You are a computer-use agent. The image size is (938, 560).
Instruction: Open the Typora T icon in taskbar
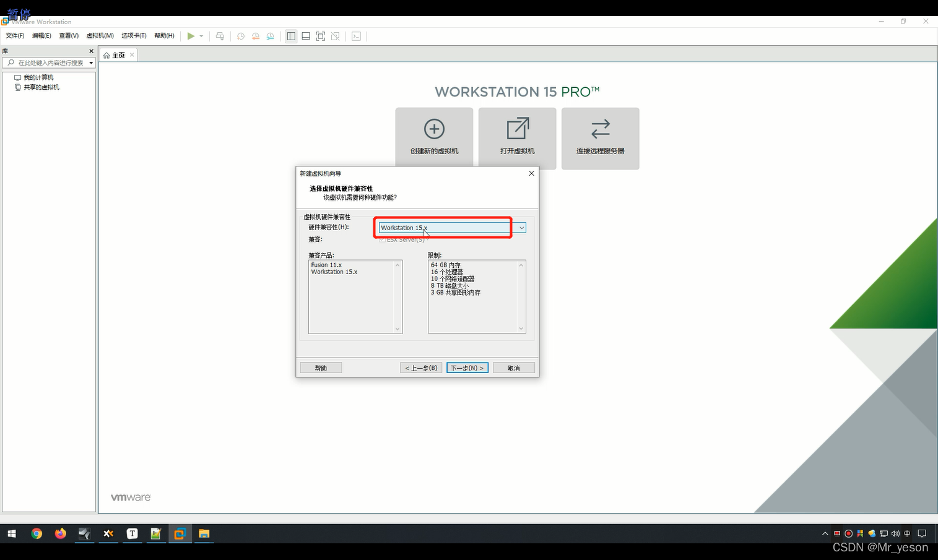tap(132, 533)
